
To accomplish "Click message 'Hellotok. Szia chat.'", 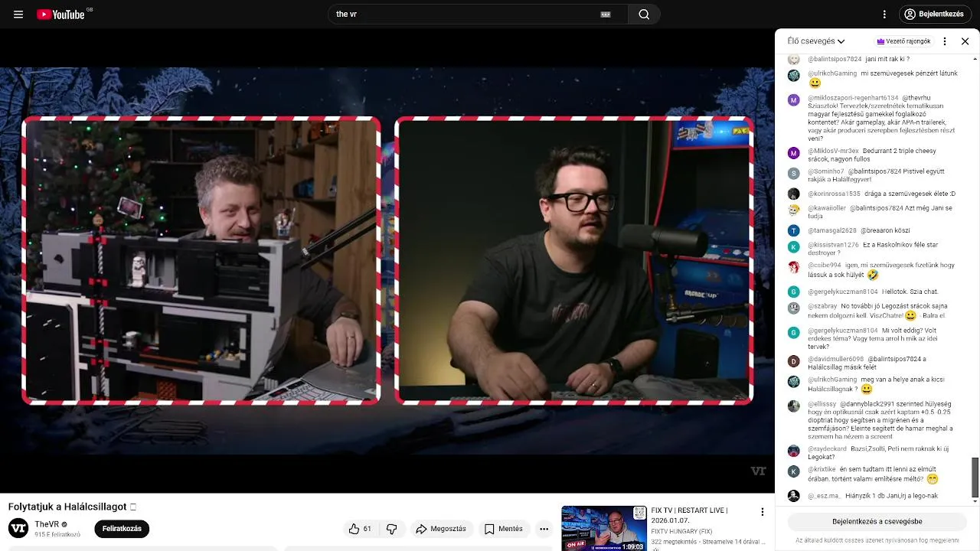I will click(x=910, y=292).
